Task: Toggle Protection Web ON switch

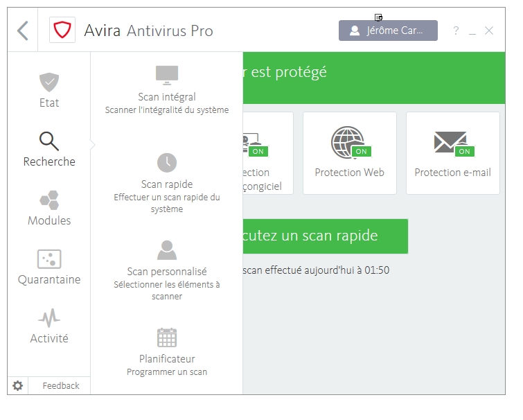Action: [361, 151]
